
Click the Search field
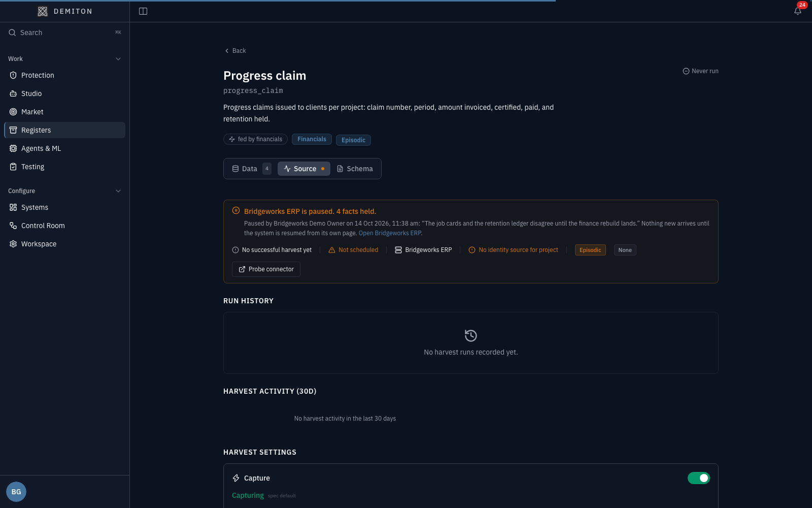[64, 33]
